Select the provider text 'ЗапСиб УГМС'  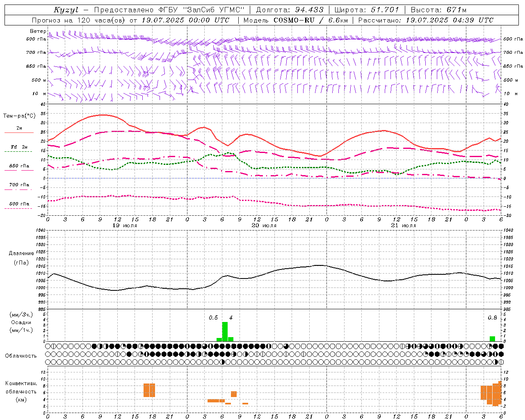click(x=214, y=10)
